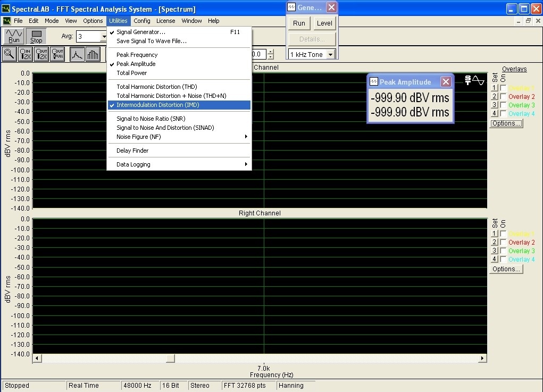Enable Overlay 3 on the left channel
Image resolution: width=543 pixels, height=392 pixels.
pos(503,105)
